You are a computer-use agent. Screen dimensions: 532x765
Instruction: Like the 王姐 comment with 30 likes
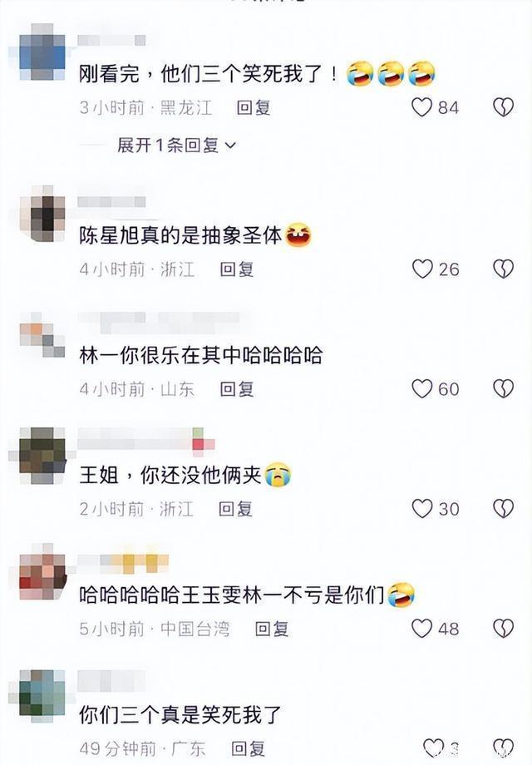pyautogui.click(x=421, y=509)
